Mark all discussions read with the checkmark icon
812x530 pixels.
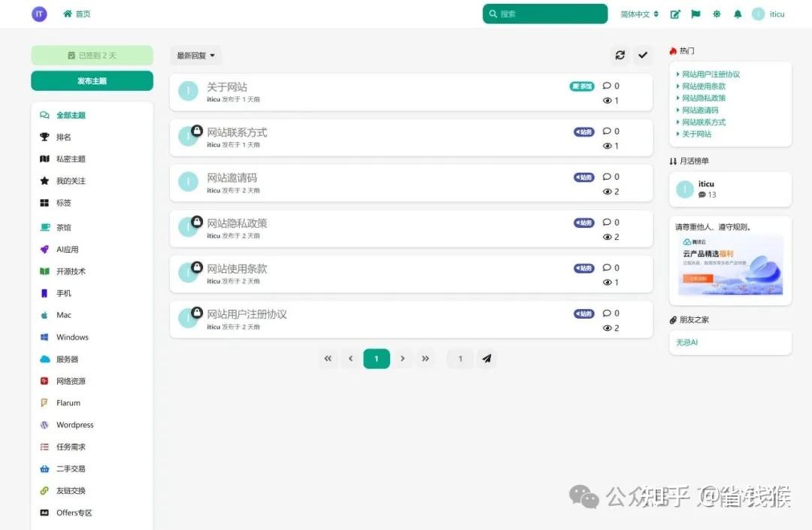tap(643, 55)
